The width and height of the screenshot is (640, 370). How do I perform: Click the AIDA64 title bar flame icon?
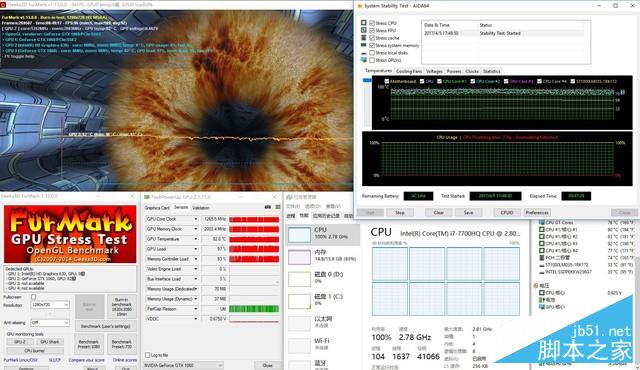click(x=360, y=6)
